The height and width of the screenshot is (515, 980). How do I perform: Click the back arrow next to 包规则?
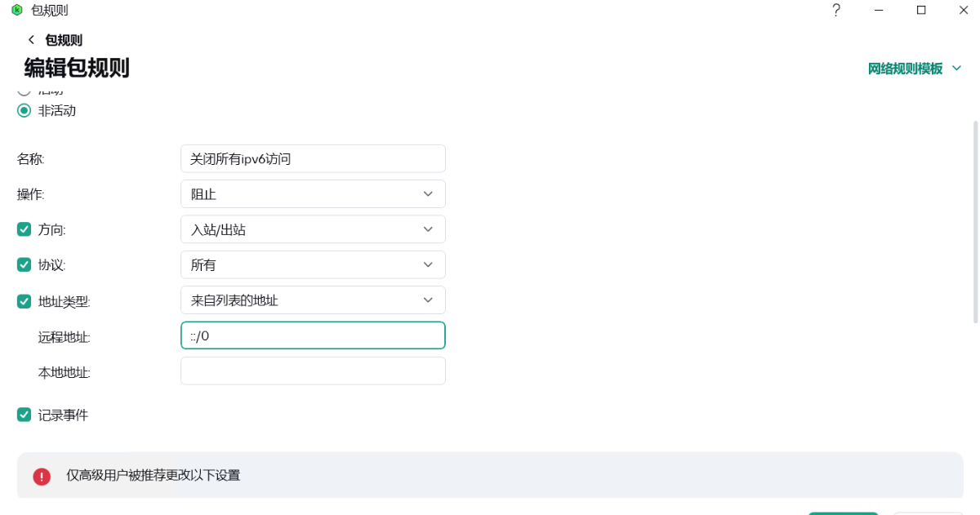pyautogui.click(x=31, y=40)
